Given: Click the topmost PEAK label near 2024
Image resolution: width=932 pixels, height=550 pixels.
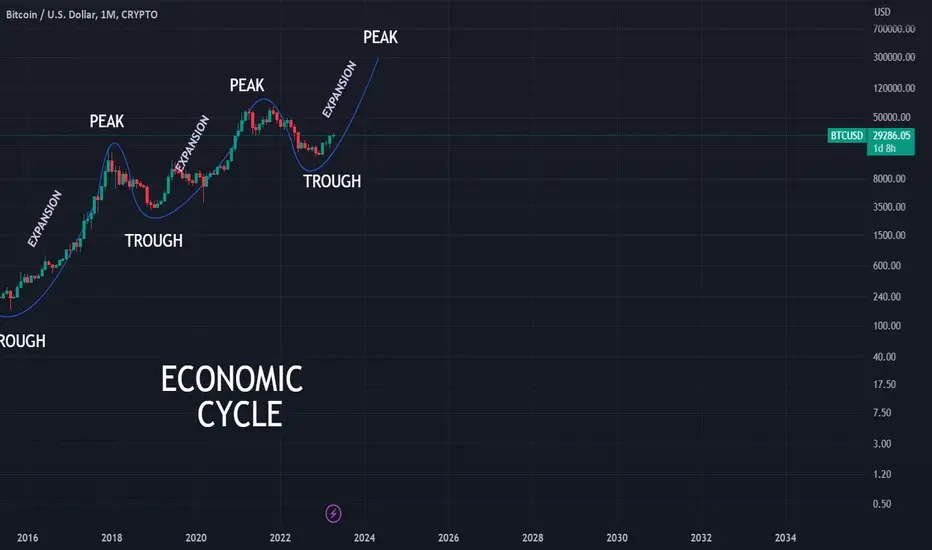Looking at the screenshot, I should 380,37.
